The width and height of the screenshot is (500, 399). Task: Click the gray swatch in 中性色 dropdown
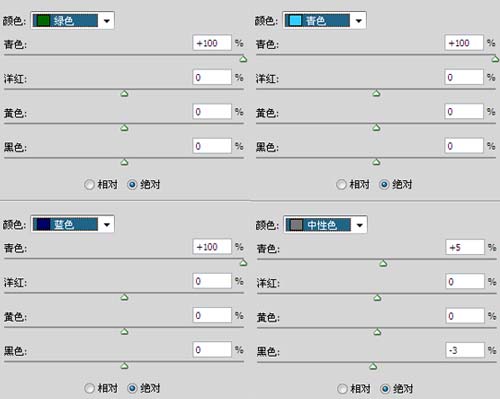[x=296, y=225]
